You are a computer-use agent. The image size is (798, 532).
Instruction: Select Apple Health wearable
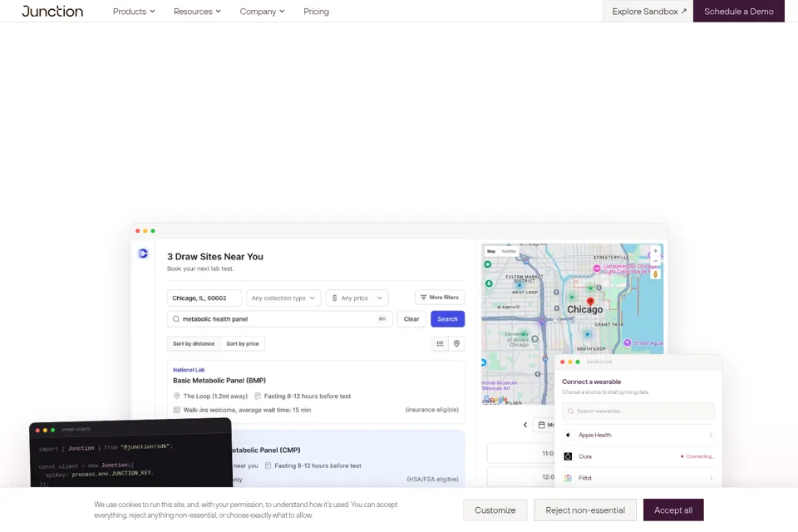[x=638, y=435]
